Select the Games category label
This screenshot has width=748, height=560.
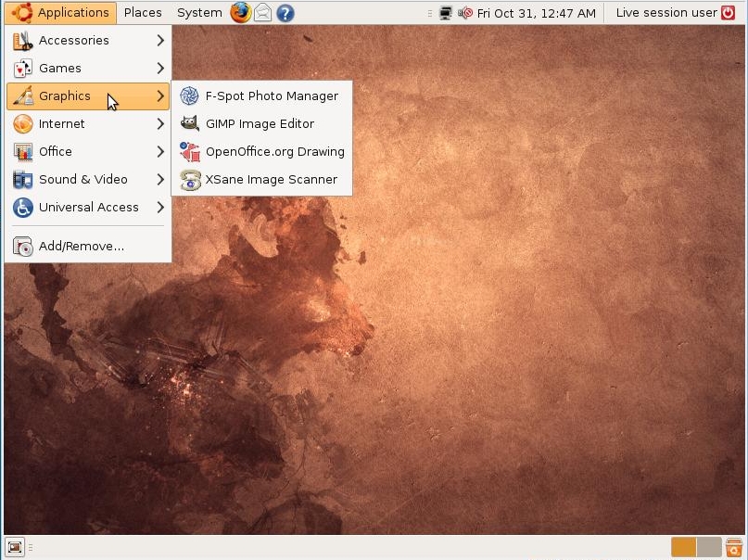(x=60, y=69)
